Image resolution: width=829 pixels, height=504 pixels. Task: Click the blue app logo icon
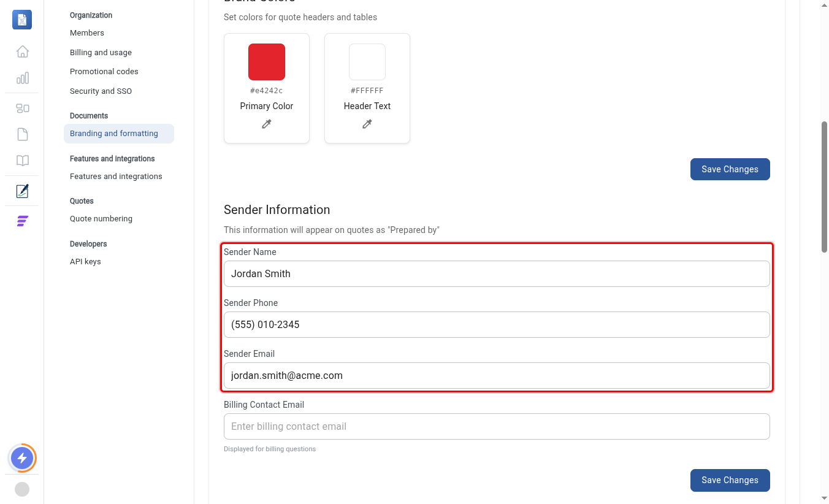tap(22, 20)
